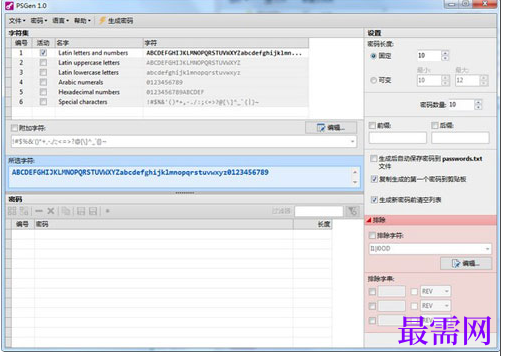Screen dimensions: 510x362
Task: Enable Latin lowercase letters charset
Action: [x=43, y=72]
